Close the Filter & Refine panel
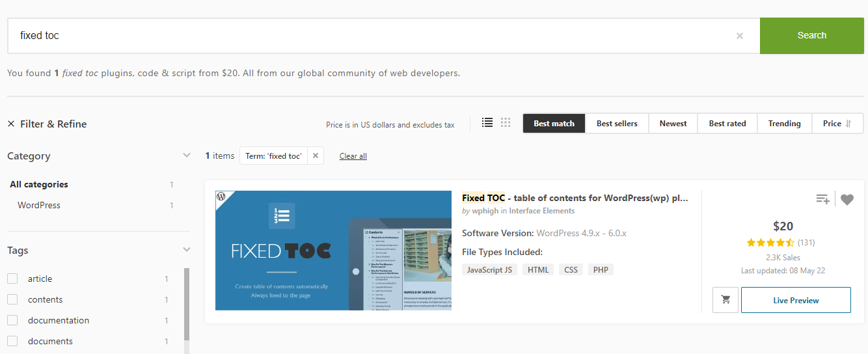Screen dimensions: 868x354 pyautogui.click(x=11, y=124)
